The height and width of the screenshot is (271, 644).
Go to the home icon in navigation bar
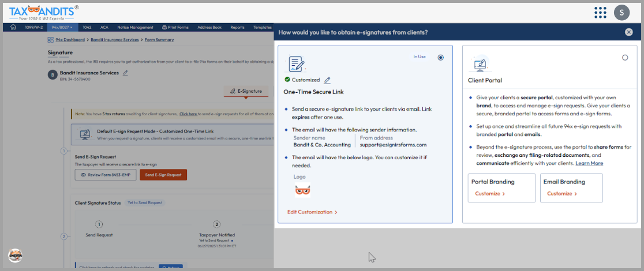13,28
